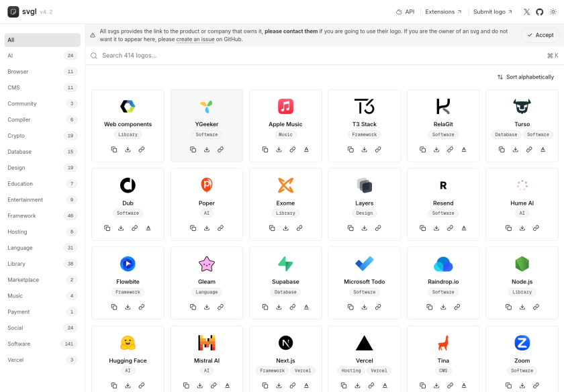The image size is (564, 392).
Task: Filter by the Education category
Action: point(42,184)
